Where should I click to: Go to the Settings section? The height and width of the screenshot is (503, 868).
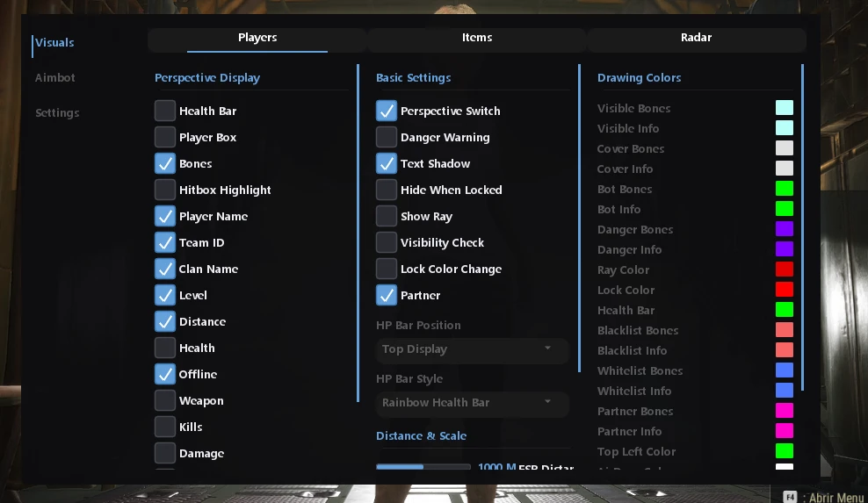pos(57,113)
